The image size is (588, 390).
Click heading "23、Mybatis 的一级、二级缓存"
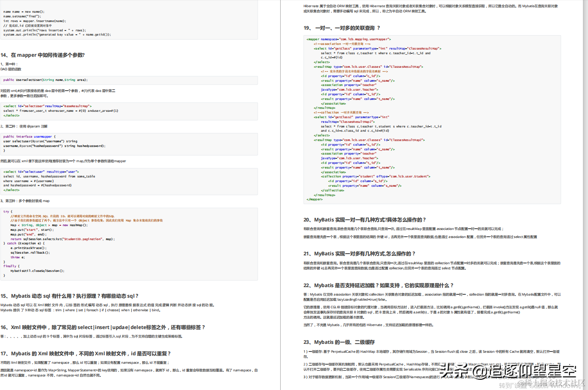(x=339, y=342)
